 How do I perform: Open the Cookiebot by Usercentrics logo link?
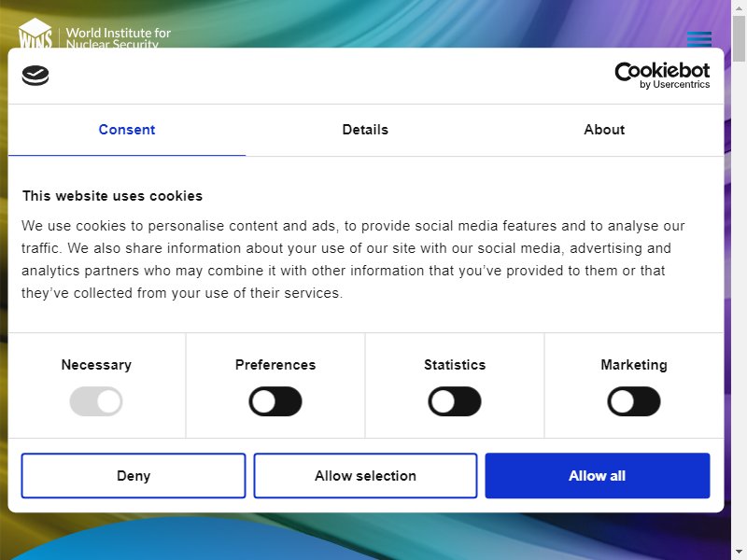click(662, 76)
